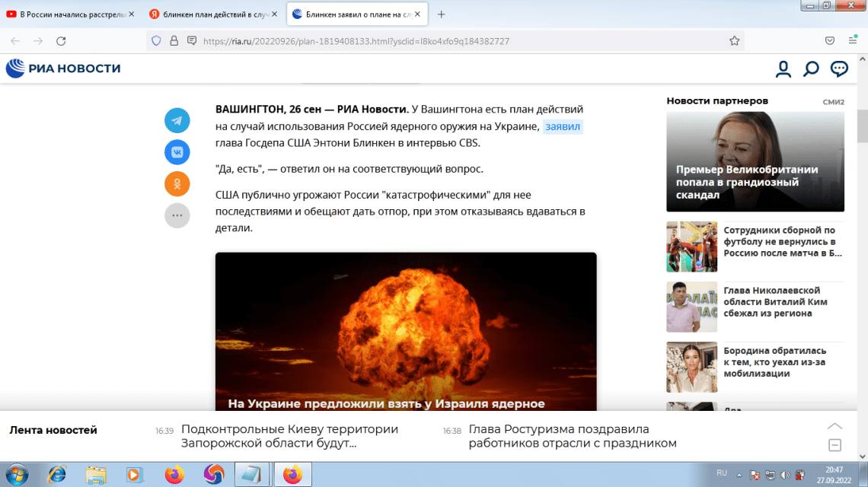The height and width of the screenshot is (487, 868).
Task: Switch to the YouTube tab
Action: (67, 14)
